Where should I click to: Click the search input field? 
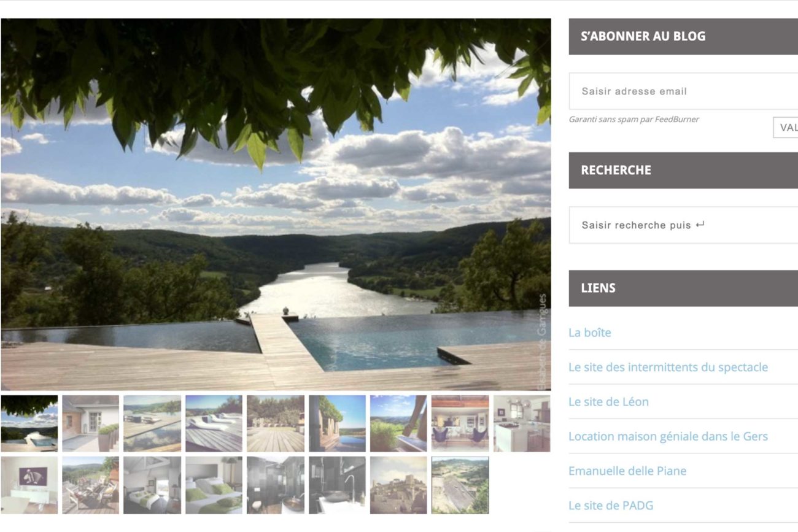point(683,225)
